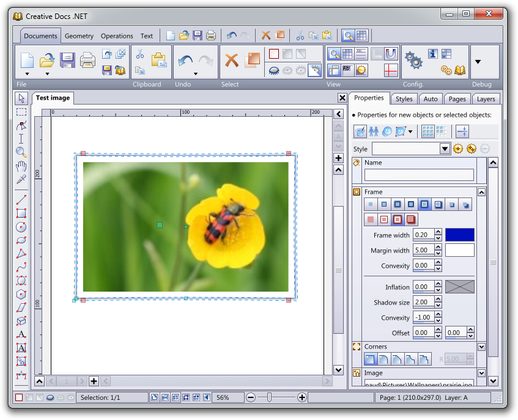Open the Style dropdown list
518x420 pixels.
point(445,149)
